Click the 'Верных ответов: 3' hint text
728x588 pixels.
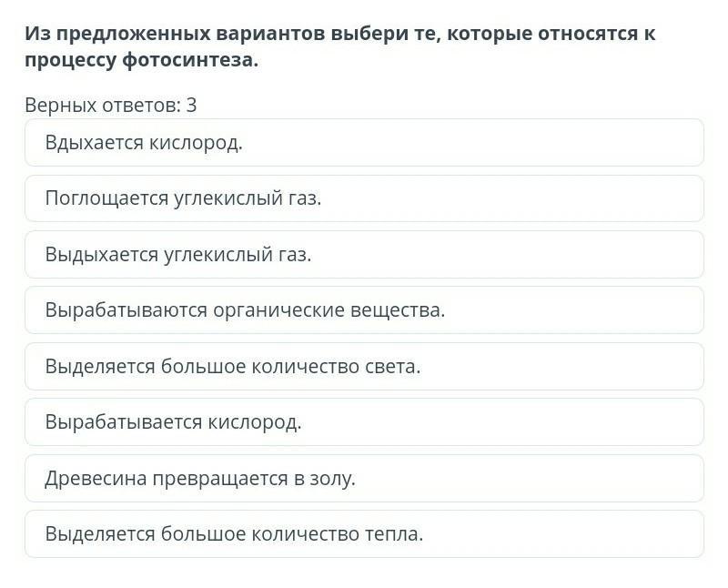pos(111,106)
